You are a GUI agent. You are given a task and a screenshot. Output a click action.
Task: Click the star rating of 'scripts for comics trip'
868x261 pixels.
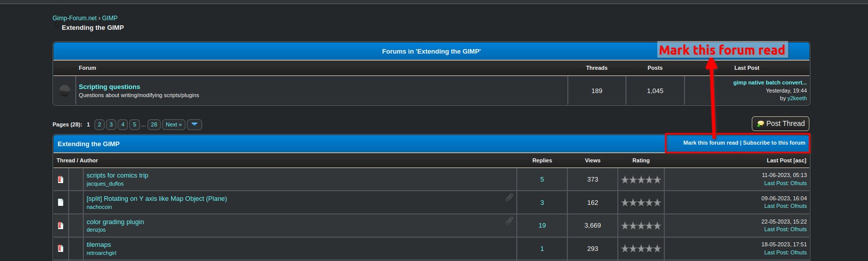click(641, 180)
